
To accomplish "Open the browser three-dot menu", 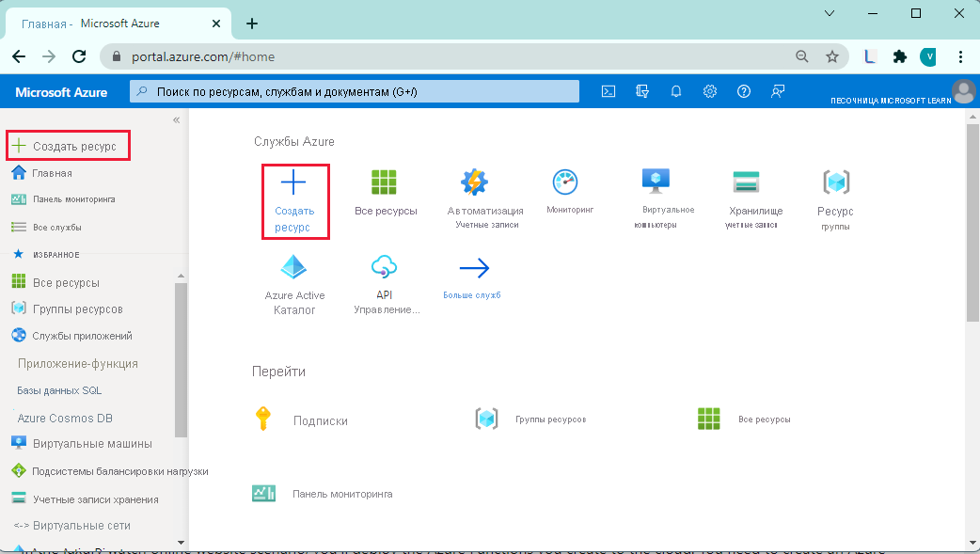I will point(960,56).
